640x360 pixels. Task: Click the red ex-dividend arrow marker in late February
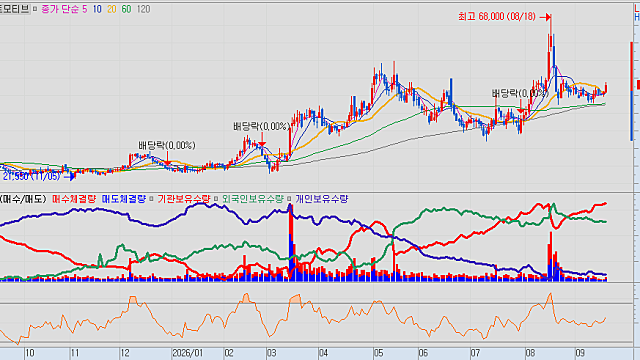click(x=262, y=140)
